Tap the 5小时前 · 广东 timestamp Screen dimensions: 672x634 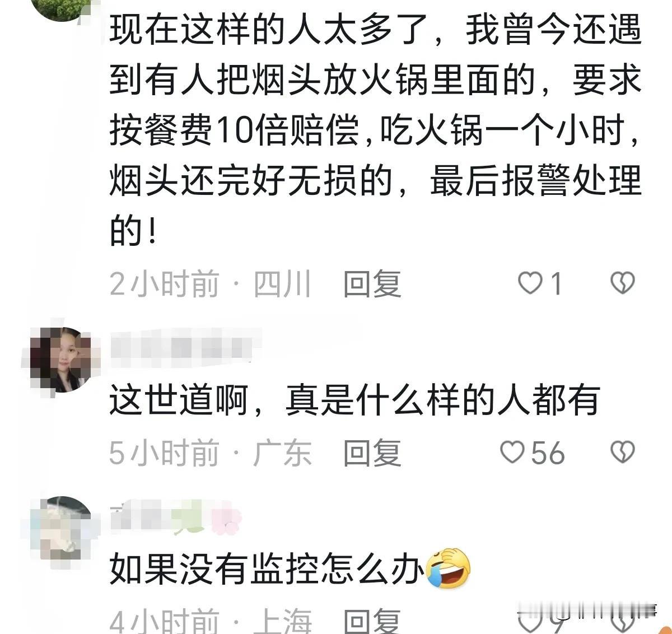pos(210,452)
